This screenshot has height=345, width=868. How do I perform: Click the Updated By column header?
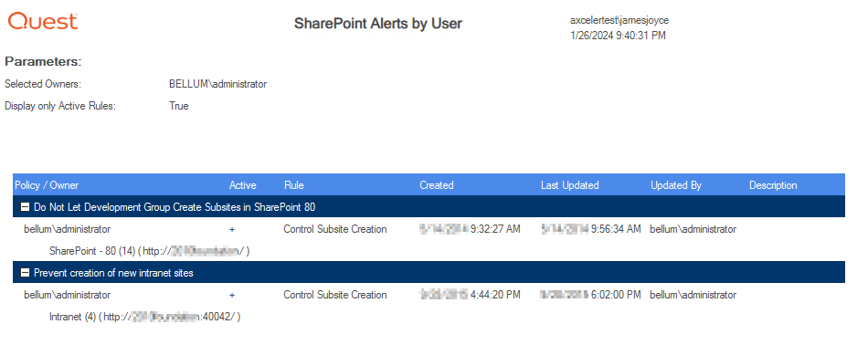(x=676, y=185)
